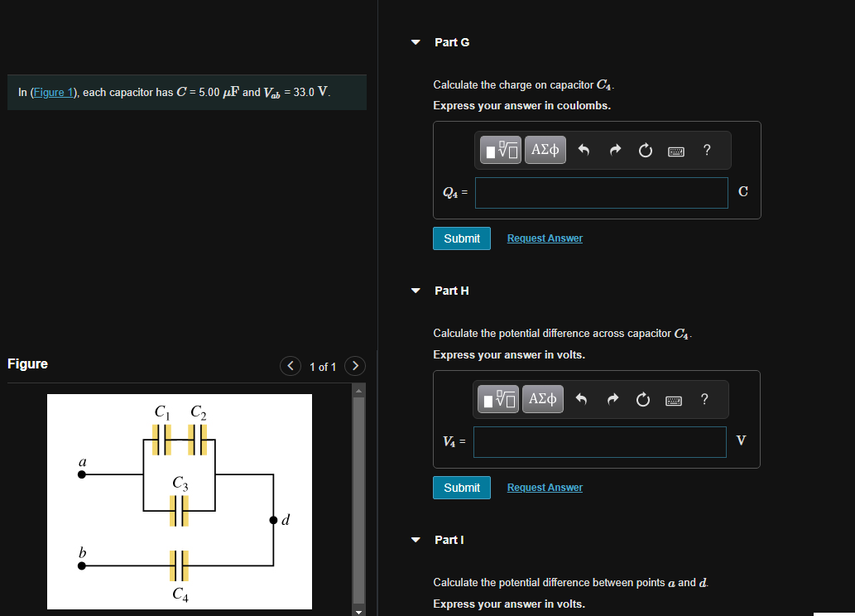This screenshot has width=855, height=616.
Task: Click the keyboard icon in Part H toolbar
Action: pos(673,400)
